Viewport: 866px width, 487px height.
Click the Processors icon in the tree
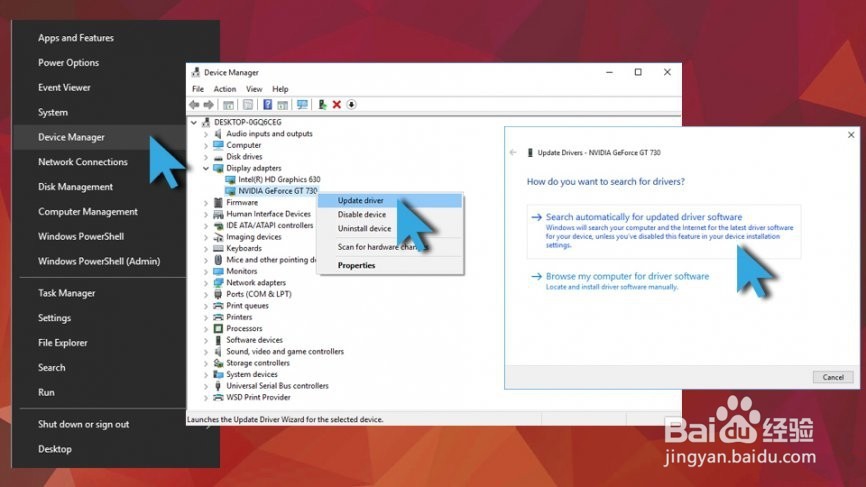pos(218,329)
